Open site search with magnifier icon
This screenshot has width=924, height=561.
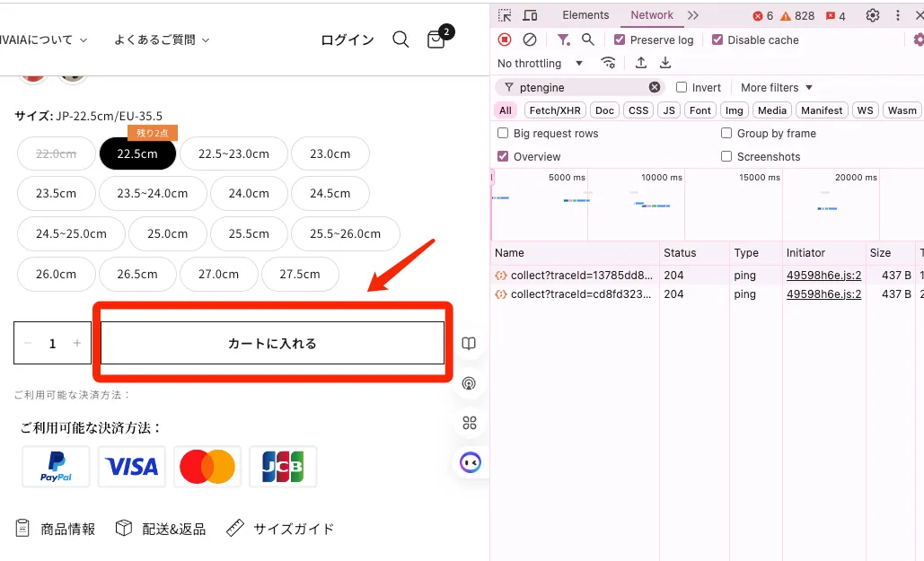(400, 39)
